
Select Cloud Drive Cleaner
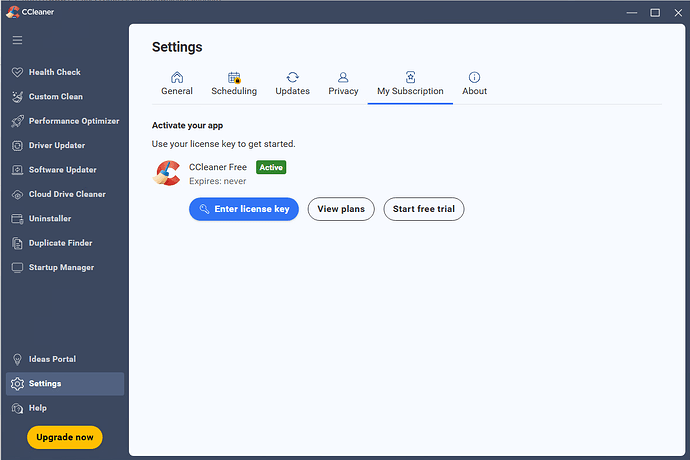click(65, 195)
